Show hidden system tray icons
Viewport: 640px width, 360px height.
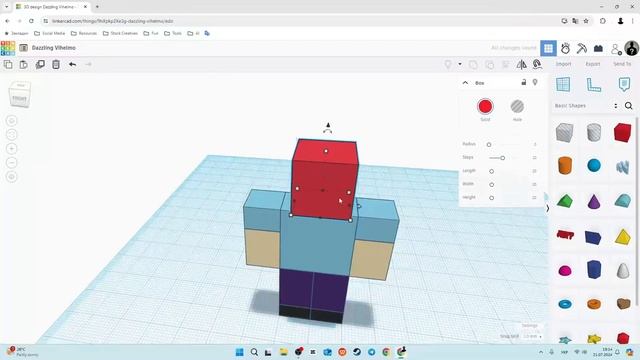click(x=541, y=352)
